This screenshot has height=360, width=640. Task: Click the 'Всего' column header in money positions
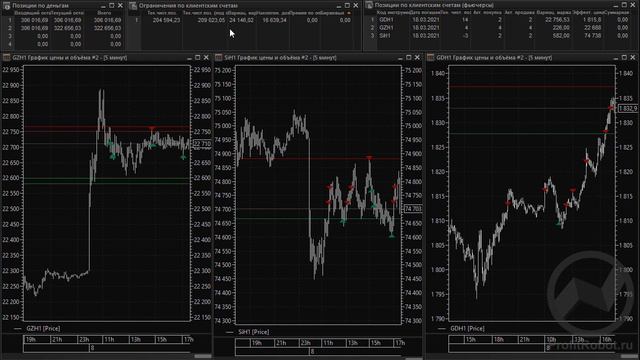click(x=104, y=13)
